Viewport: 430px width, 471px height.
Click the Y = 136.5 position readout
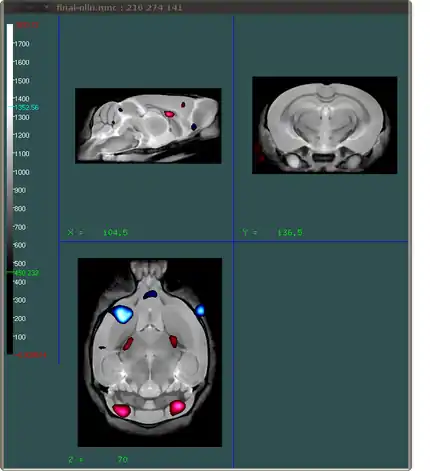(272, 232)
